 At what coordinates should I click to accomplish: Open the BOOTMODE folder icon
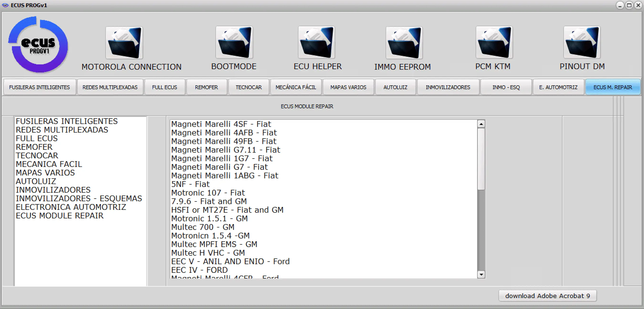point(234,42)
